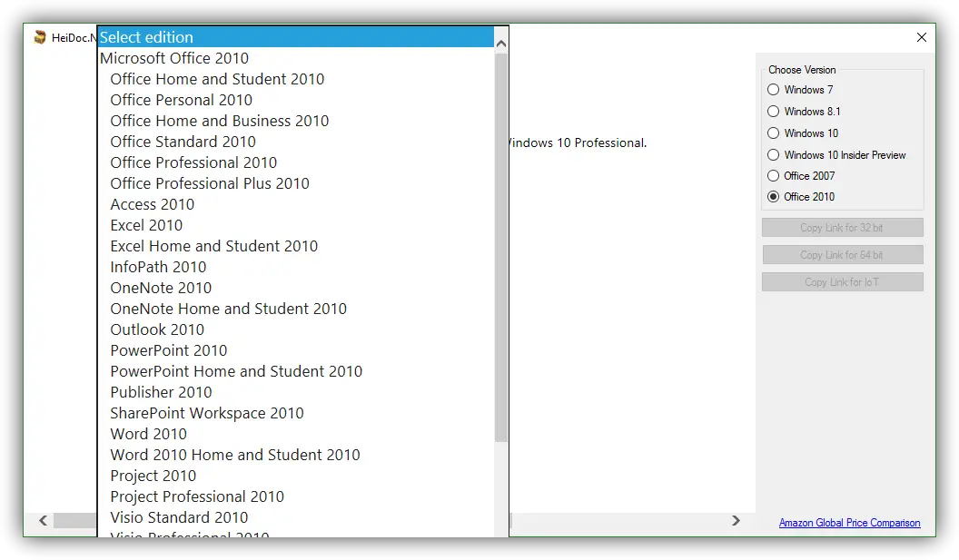This screenshot has height=560, width=959.
Task: Choose the Windows 10 version option
Action: click(x=773, y=133)
